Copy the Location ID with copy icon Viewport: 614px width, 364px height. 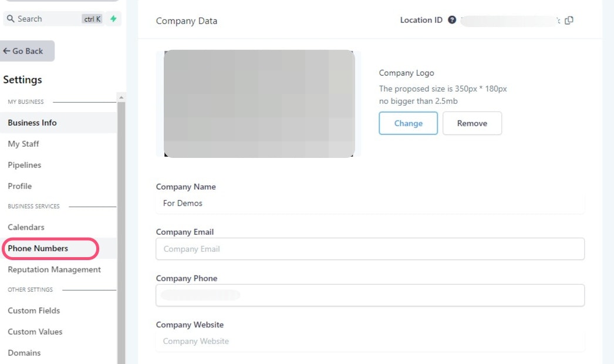pyautogui.click(x=569, y=21)
